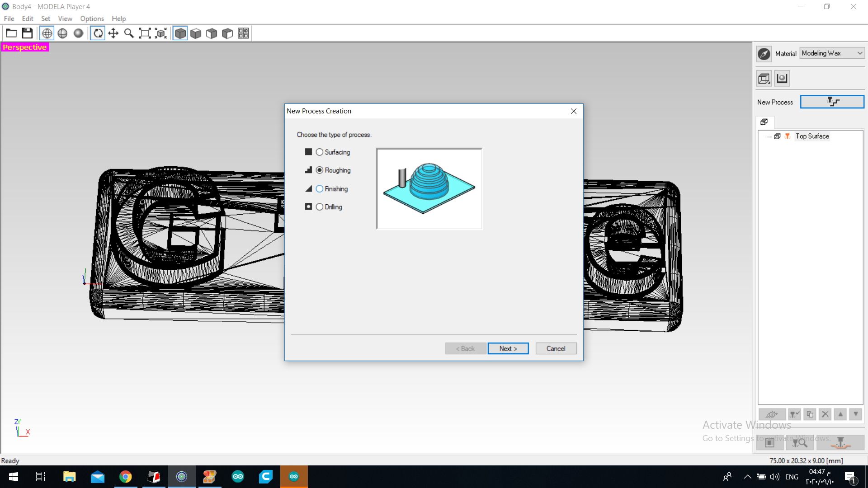Select the Zoom magnifier tool
Image resolution: width=868 pixels, height=488 pixels.
[x=129, y=33]
